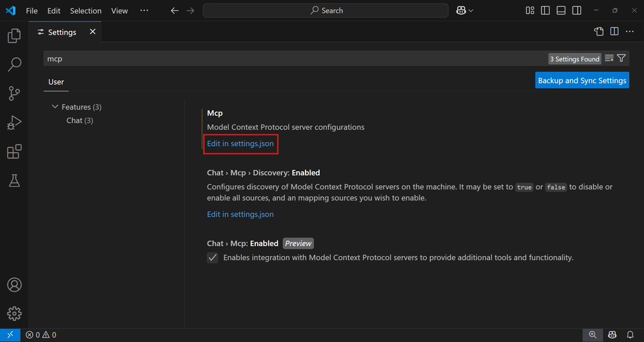This screenshot has width=644, height=342.
Task: Click the 3 Settings Found badge
Action: (x=574, y=59)
